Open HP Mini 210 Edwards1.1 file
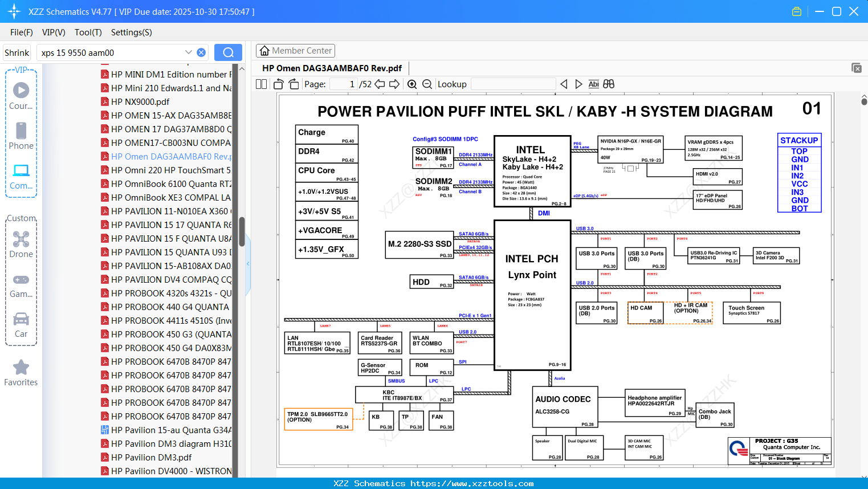This screenshot has height=489, width=868. point(166,88)
